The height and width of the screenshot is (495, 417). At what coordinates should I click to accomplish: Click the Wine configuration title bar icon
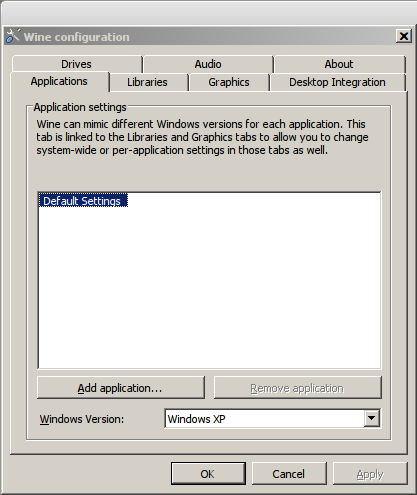point(13,36)
